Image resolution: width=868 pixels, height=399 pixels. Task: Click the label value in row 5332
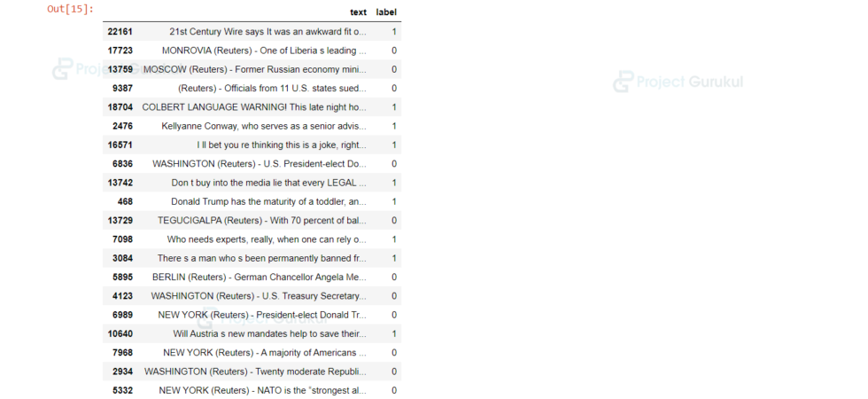394,390
